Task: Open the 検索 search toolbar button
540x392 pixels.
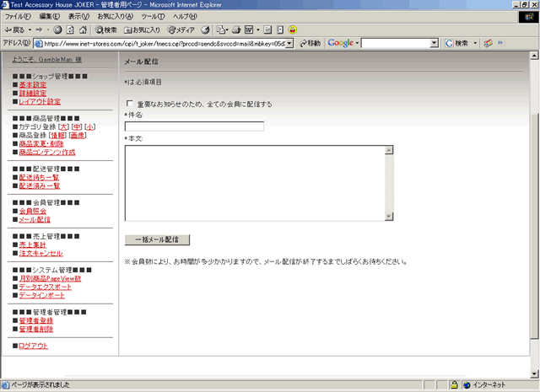Action: [105, 30]
